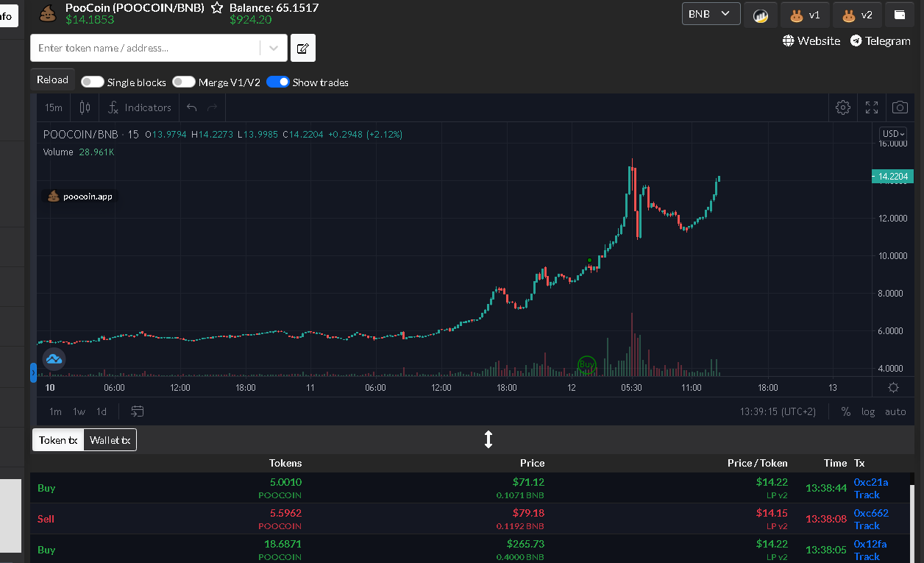Toggle Single blocks switch
Screen dimensions: 924x563
[x=92, y=82]
